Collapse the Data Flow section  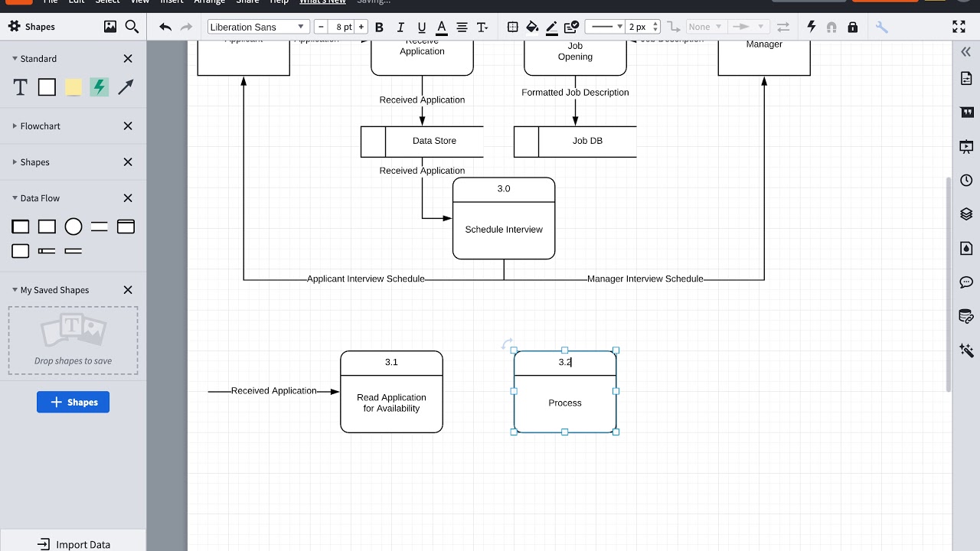point(15,197)
